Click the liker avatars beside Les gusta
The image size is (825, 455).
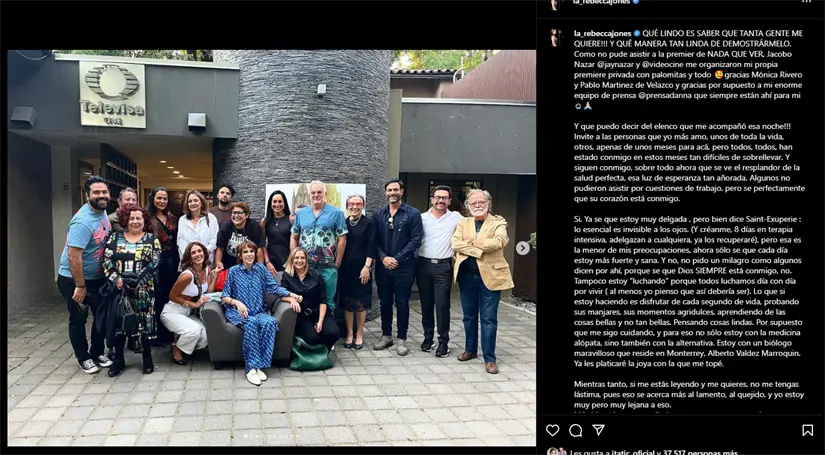coord(557,452)
